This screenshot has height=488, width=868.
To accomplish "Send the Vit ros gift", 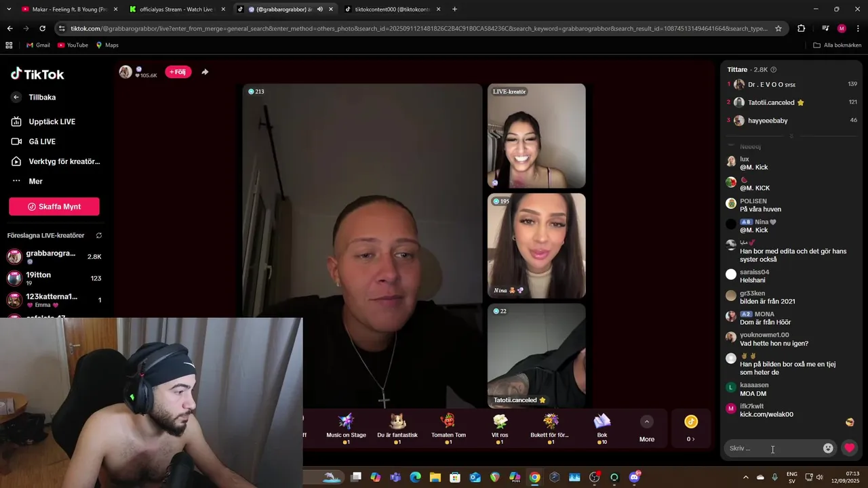I will pyautogui.click(x=500, y=428).
